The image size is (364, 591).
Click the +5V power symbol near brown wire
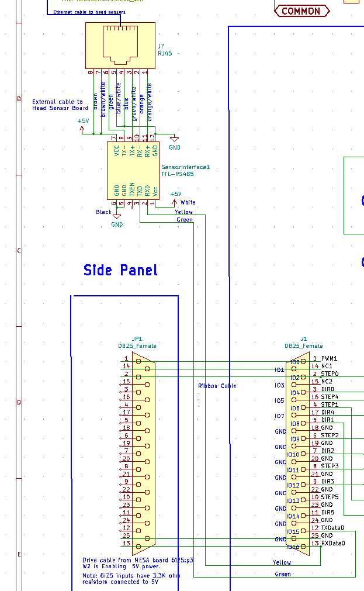tap(83, 126)
